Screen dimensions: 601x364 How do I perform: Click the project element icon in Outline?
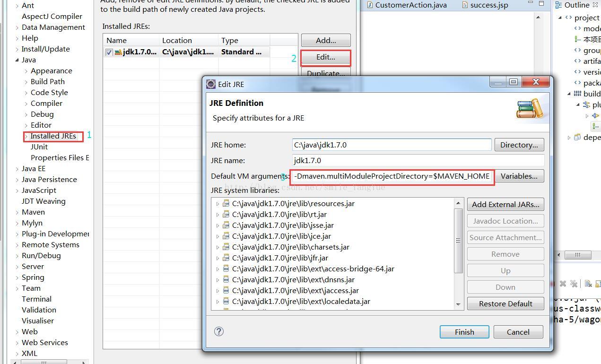coord(568,17)
